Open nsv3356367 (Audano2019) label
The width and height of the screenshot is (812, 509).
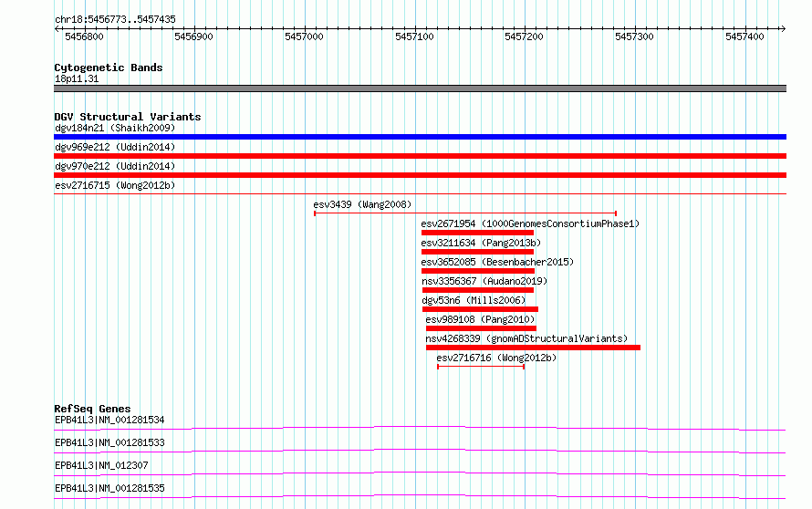(x=484, y=281)
